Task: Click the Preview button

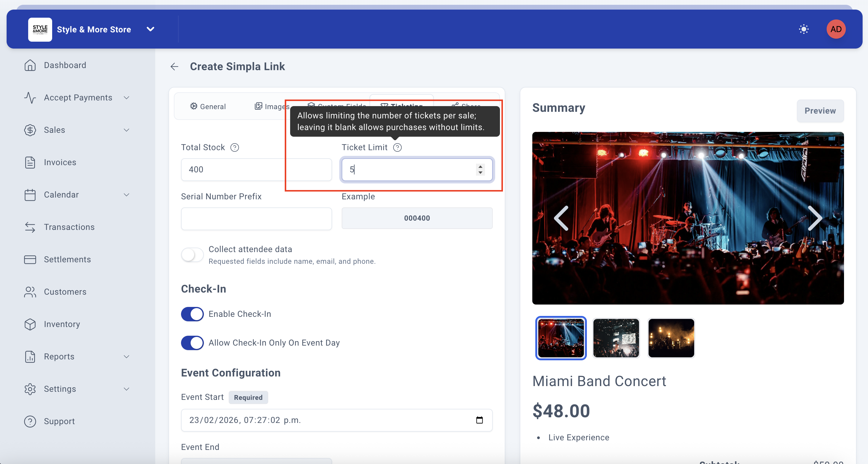Action: pyautogui.click(x=820, y=111)
